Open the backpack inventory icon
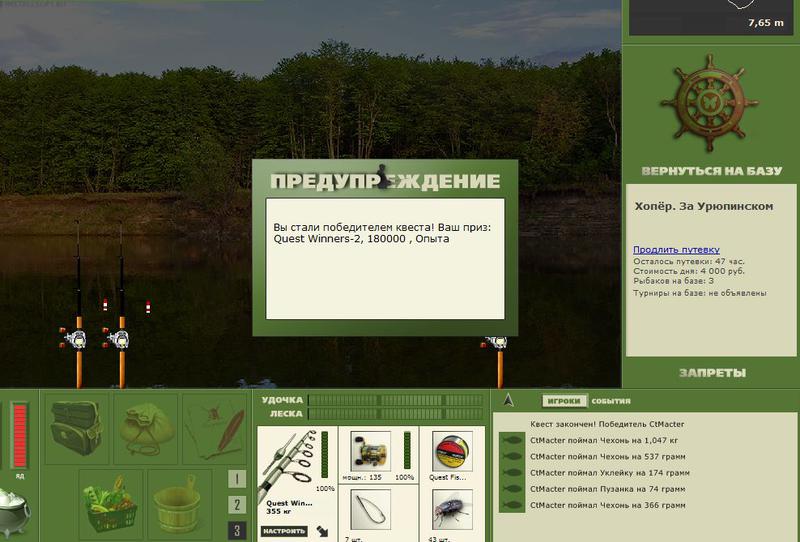 [x=77, y=428]
